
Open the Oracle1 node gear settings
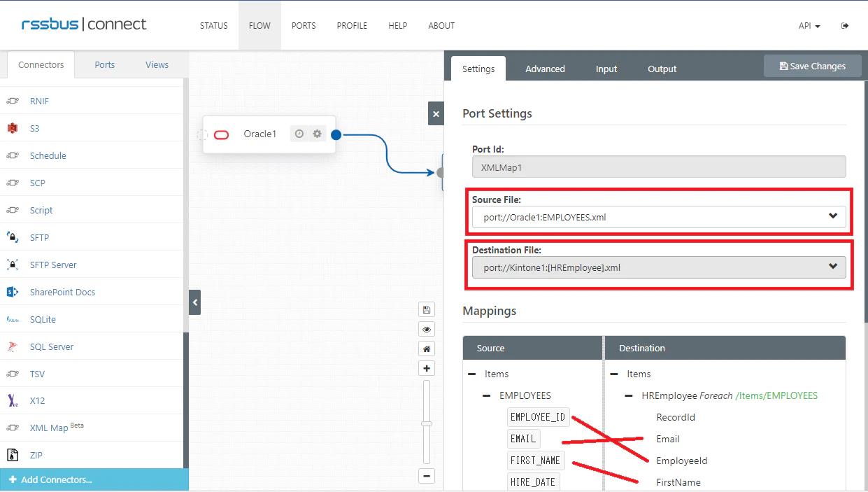click(318, 134)
